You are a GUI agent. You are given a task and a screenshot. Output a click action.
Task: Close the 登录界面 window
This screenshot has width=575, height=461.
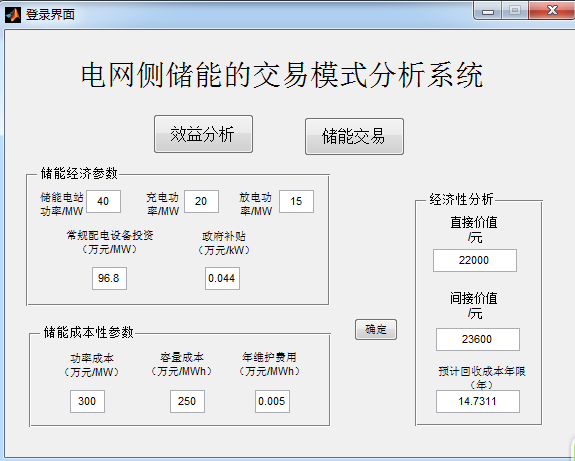(552, 10)
